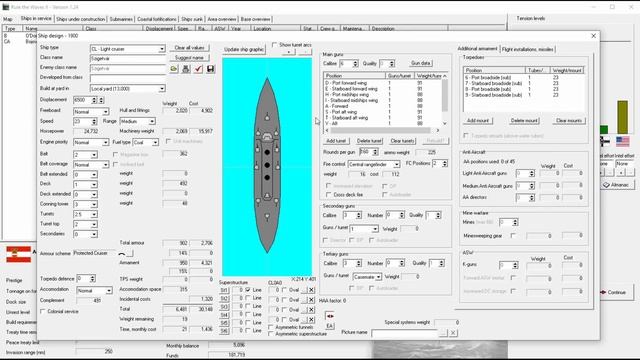Click the browse button beside Picture name
Screen dimensions: 640x360
[x=443, y=333]
